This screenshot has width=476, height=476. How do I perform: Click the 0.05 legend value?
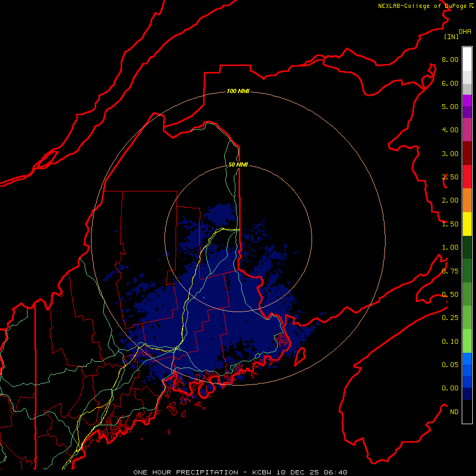click(450, 365)
